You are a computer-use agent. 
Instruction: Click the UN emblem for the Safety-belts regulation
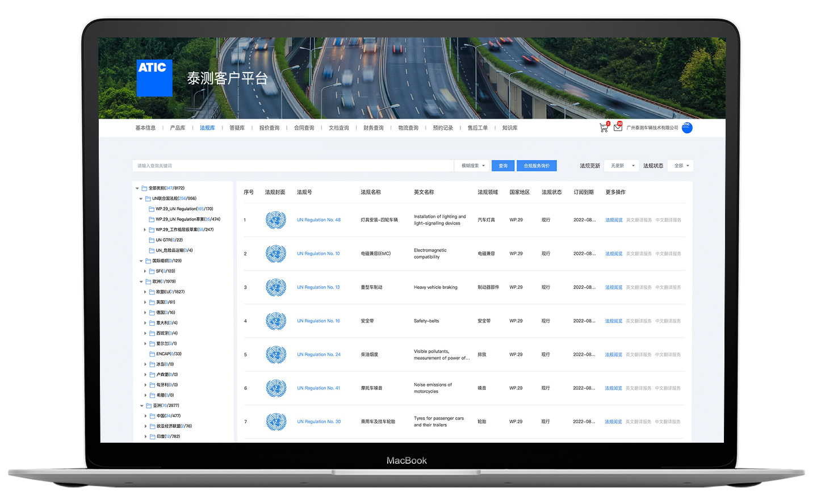(276, 321)
